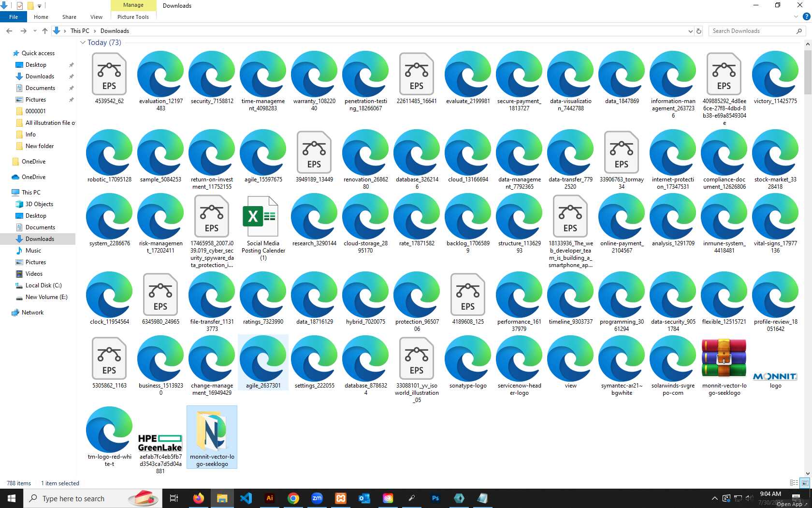The image size is (812, 508).
Task: Select the clock_11954564 file
Action: [x=109, y=298]
